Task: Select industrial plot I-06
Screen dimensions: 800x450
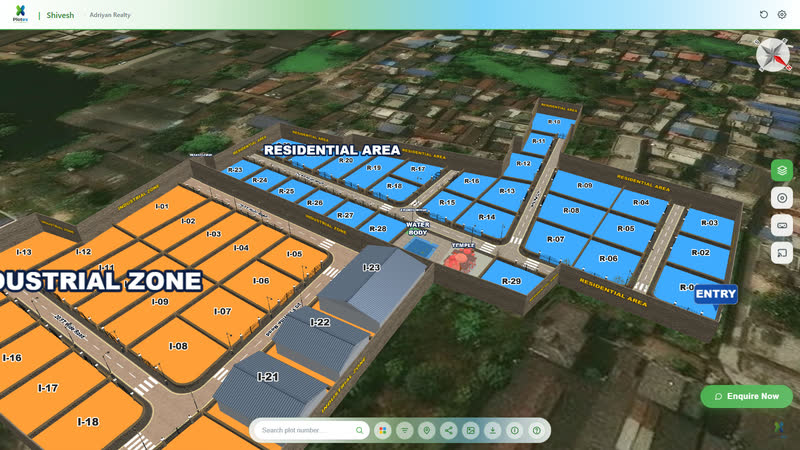Action: click(x=261, y=282)
